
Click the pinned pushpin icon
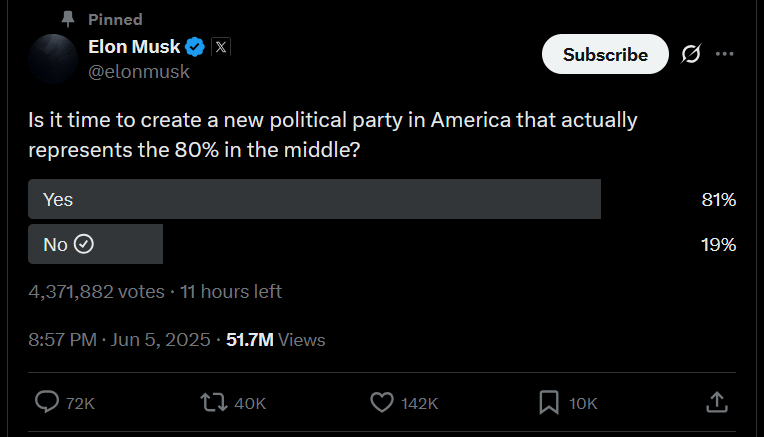click(69, 19)
